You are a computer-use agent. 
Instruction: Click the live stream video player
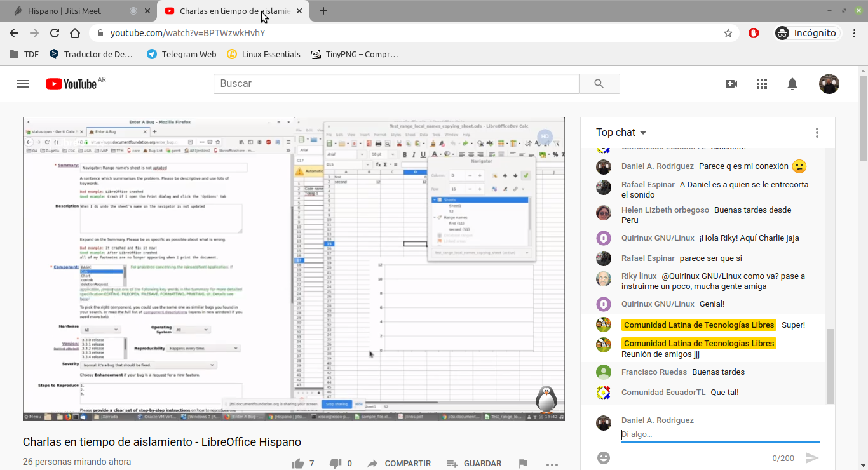[x=294, y=269]
